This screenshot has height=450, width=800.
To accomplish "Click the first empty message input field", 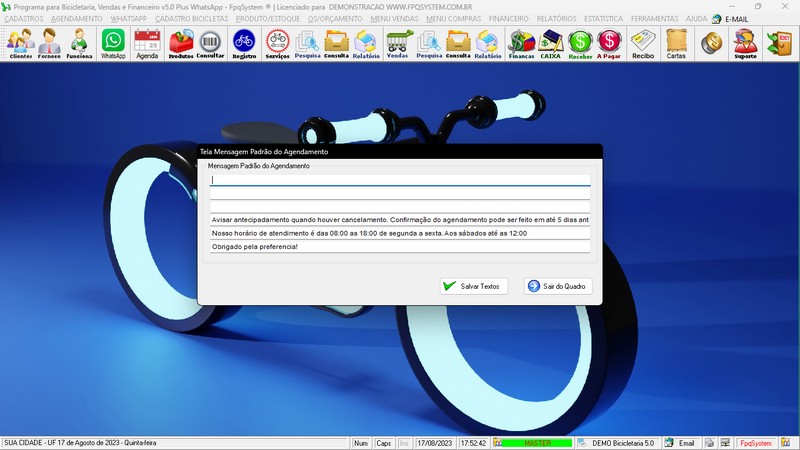I will click(400, 181).
